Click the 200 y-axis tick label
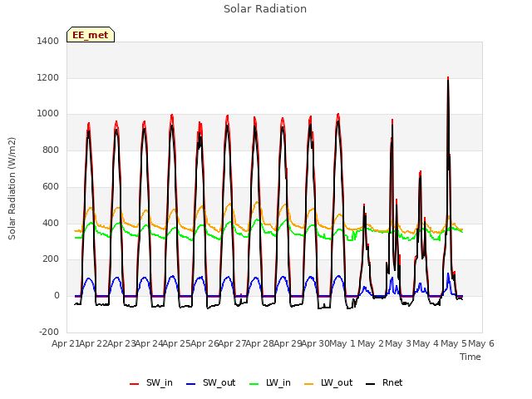This screenshot has width=532, height=399. click(x=51, y=259)
